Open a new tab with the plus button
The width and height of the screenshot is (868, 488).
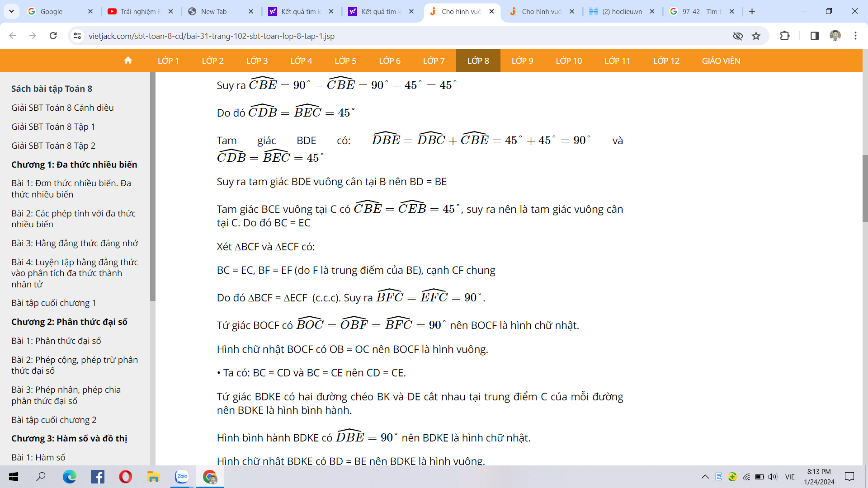point(752,11)
